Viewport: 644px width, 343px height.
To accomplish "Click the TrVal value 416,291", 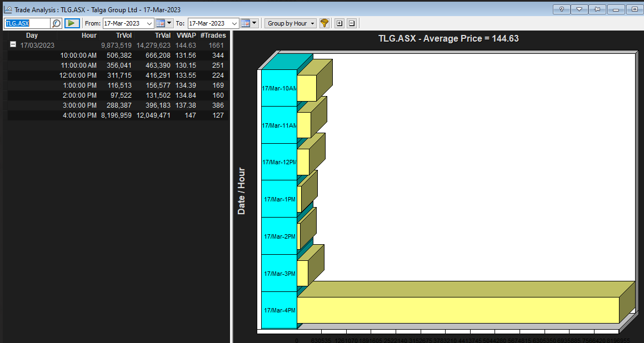I will (x=157, y=75).
